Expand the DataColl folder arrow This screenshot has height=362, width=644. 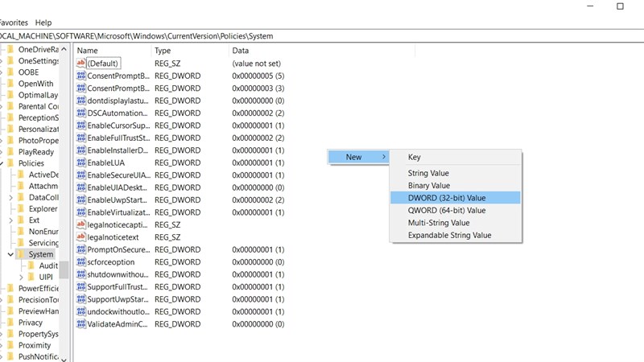tap(10, 197)
